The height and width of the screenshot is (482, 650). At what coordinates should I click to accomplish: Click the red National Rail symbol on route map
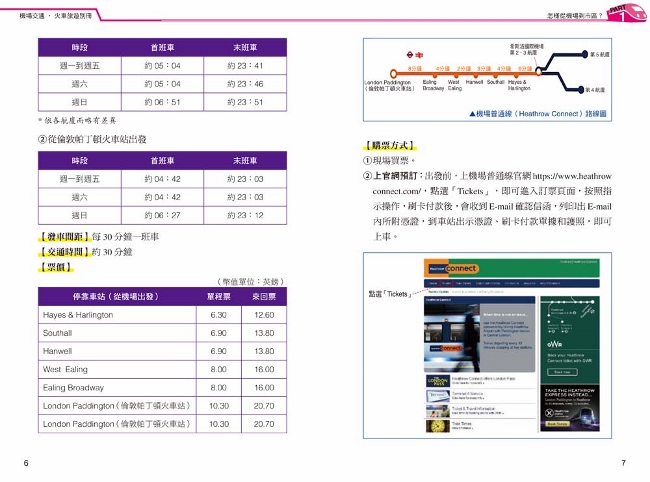[x=419, y=55]
